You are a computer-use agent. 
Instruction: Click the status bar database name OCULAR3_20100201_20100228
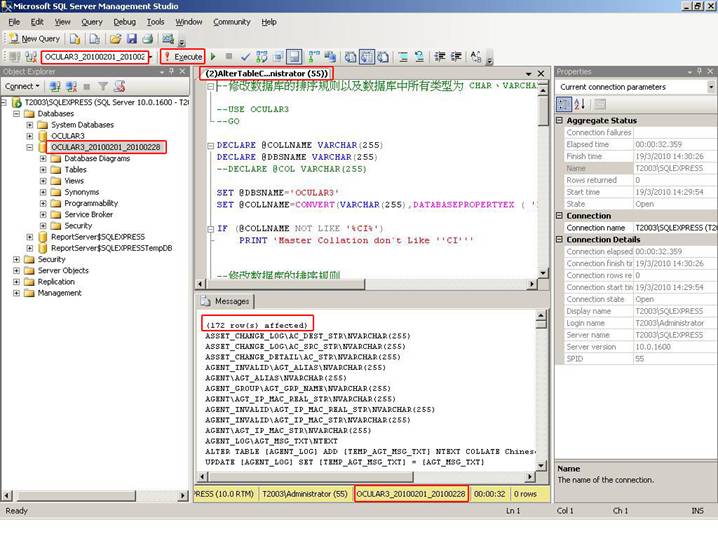411,494
